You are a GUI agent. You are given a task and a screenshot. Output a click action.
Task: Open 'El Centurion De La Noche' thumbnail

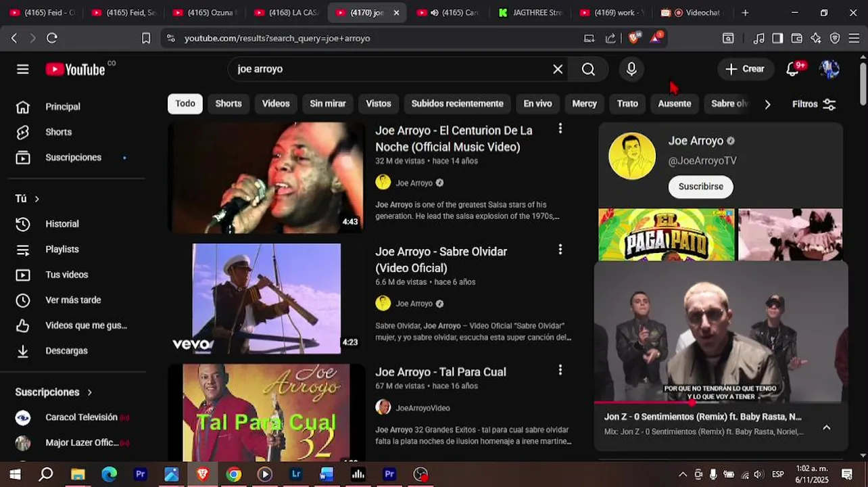pos(266,178)
